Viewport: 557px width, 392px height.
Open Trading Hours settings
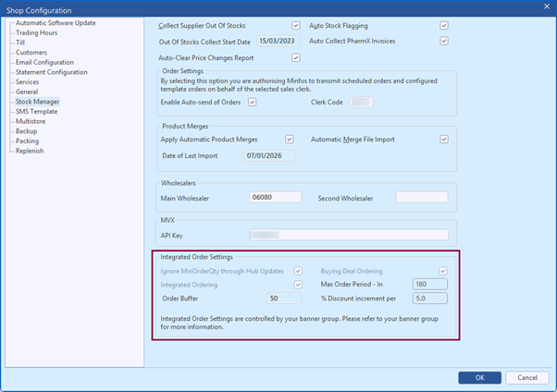point(37,32)
